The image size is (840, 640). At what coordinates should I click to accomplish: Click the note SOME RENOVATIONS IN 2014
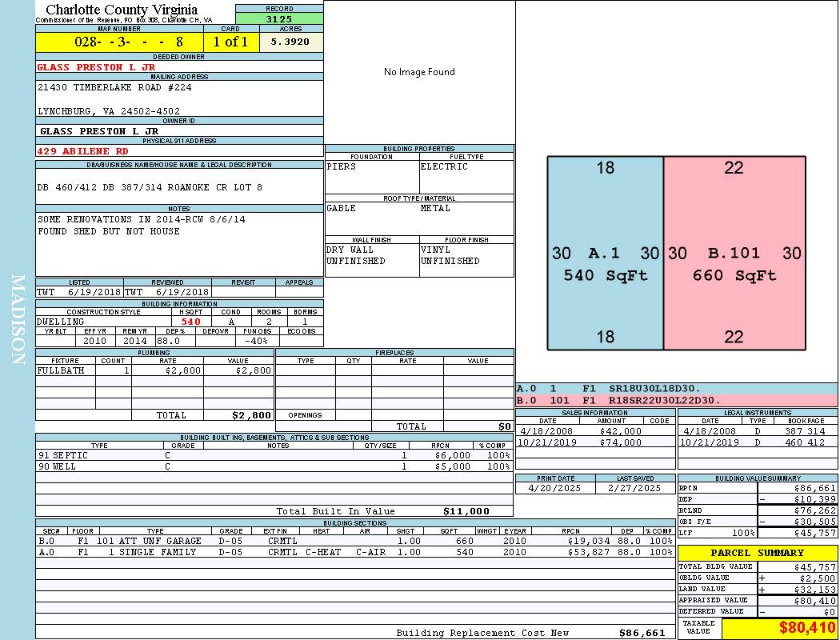pyautogui.click(x=142, y=219)
